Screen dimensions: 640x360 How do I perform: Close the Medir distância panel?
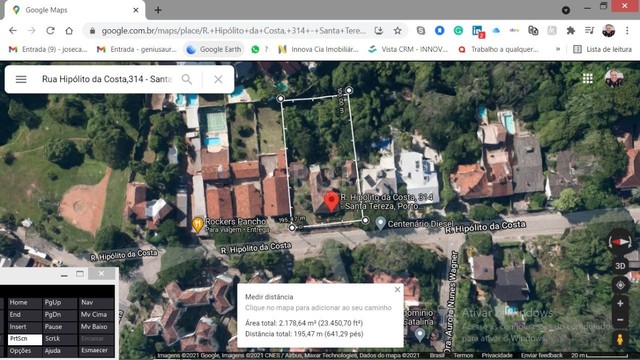point(397,289)
